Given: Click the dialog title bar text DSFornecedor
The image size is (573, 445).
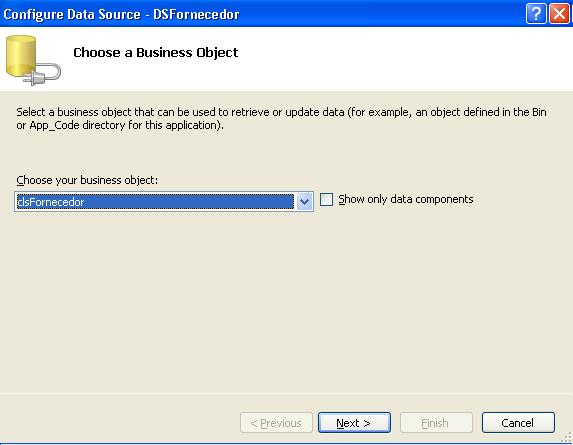Looking at the screenshot, I should click(196, 14).
